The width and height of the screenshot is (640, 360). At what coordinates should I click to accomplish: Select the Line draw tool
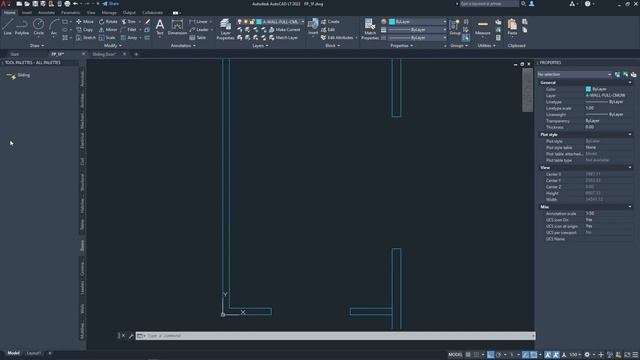point(7,27)
